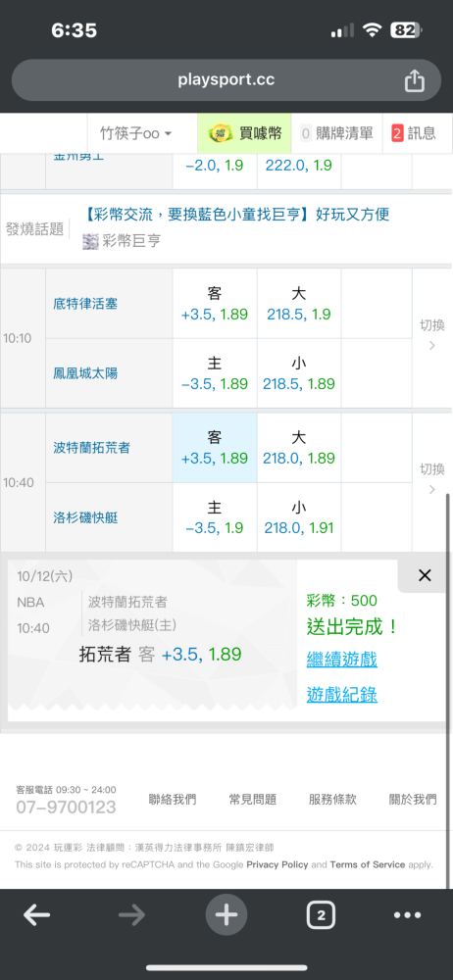Screen dimensions: 453x980
Task: Toggle the selected 客 +3.5 拓荒者 pick
Action: tap(215, 448)
